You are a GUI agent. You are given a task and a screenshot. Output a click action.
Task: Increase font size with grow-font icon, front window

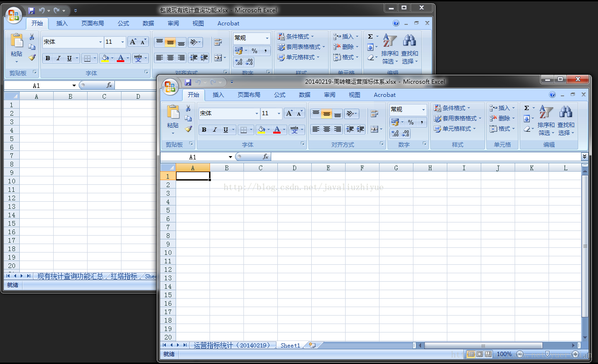tap(289, 113)
